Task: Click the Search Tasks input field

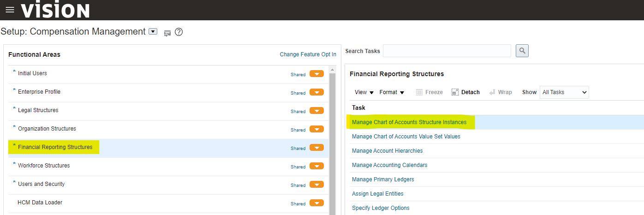Action: [447, 51]
